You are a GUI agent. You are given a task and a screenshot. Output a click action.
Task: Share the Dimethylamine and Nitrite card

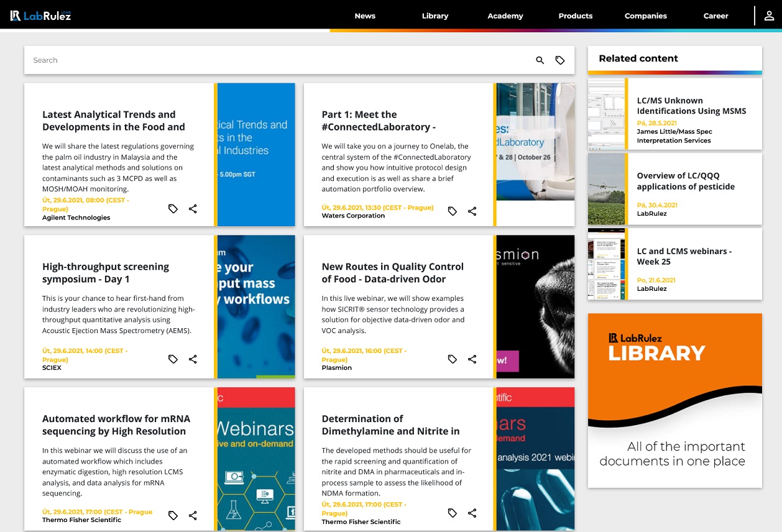coord(472,513)
